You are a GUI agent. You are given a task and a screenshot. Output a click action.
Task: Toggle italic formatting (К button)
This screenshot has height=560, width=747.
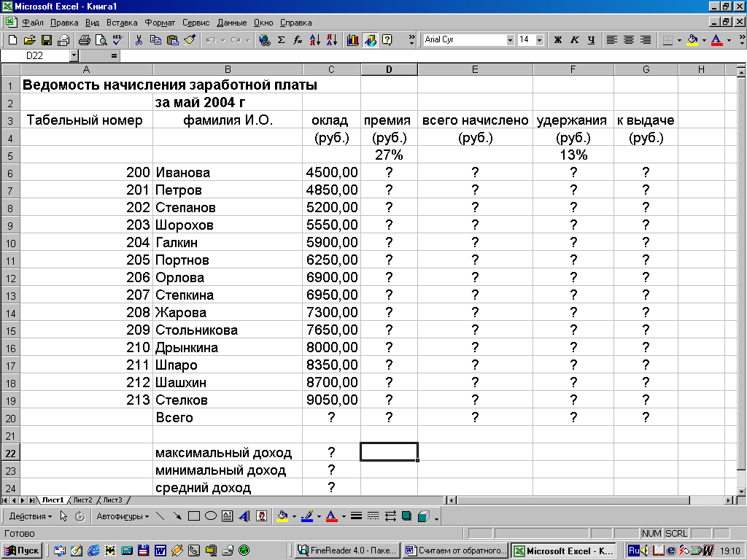pyautogui.click(x=575, y=40)
